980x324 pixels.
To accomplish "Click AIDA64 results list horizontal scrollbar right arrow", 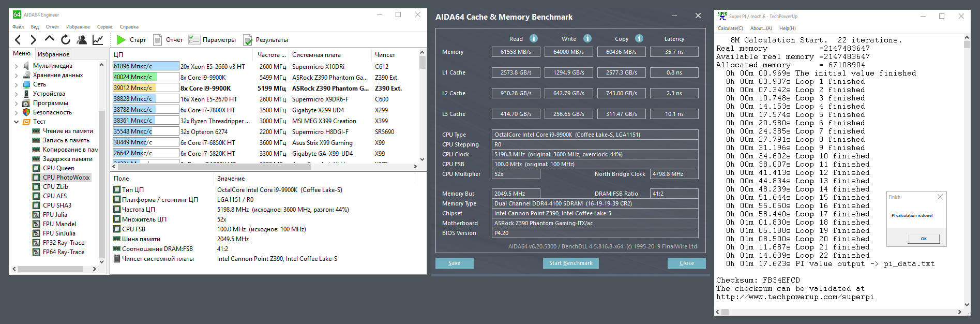I will [x=415, y=166].
